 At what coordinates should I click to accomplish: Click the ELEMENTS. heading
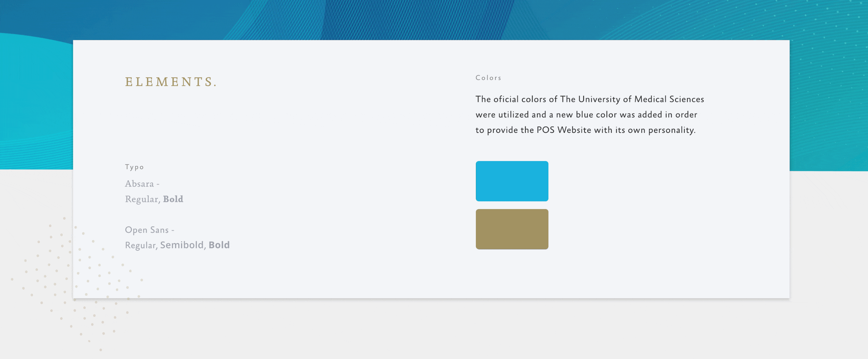point(171,82)
